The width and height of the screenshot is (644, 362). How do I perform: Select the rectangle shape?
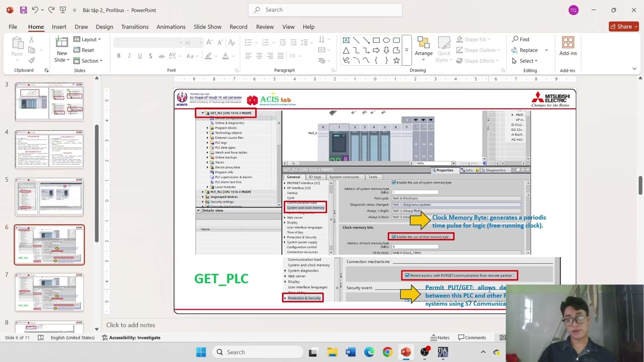pyautogui.click(x=376, y=40)
